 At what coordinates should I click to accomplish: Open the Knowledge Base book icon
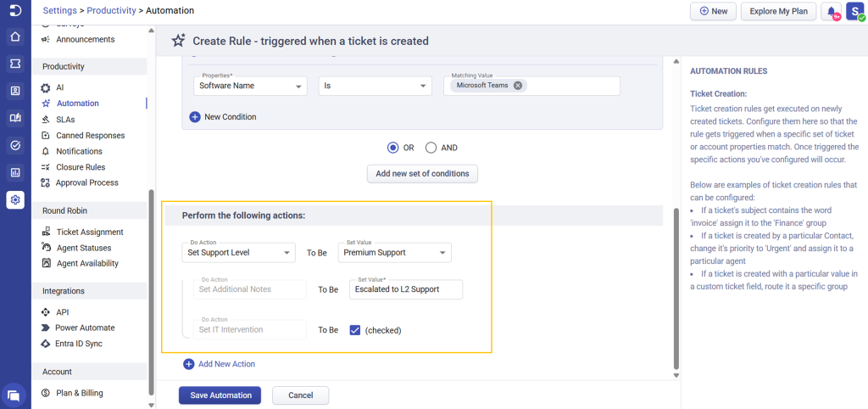point(15,118)
